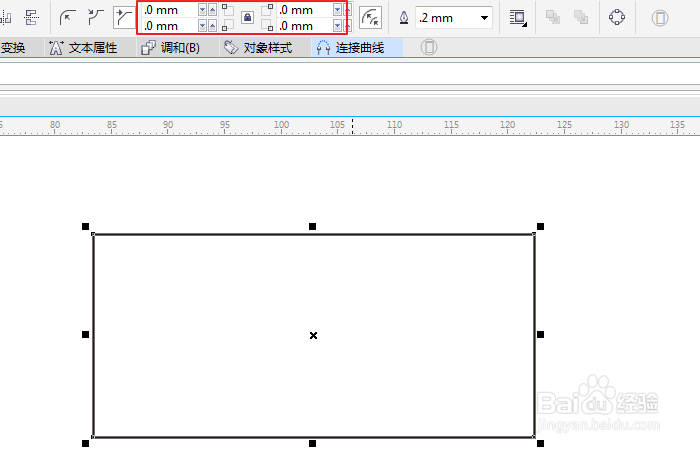700x450 pixels.
Task: Toggle the edit corners together lock
Action: click(247, 18)
